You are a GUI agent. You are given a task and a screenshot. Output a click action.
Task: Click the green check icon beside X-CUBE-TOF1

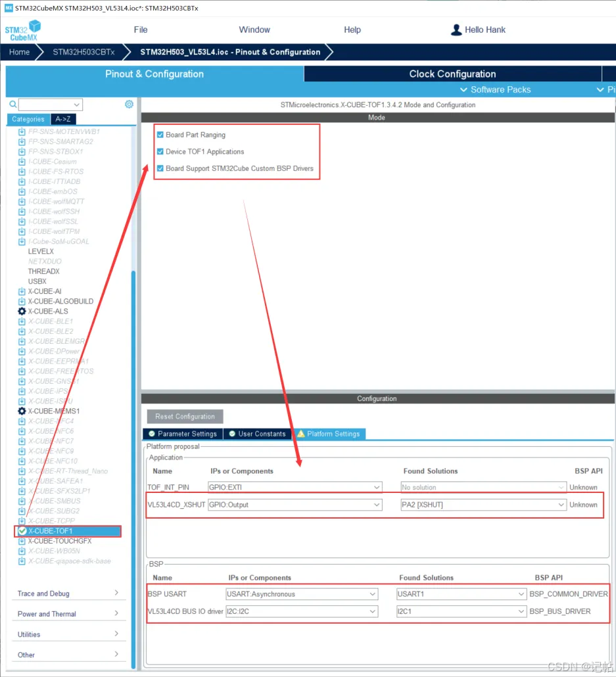tap(22, 531)
